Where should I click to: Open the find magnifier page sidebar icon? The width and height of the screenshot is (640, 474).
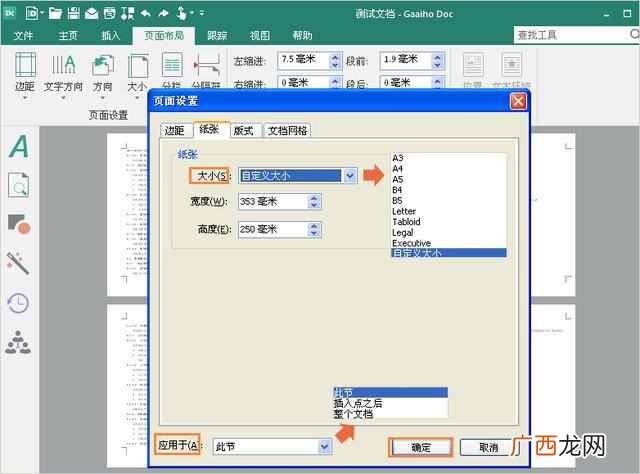tap(19, 185)
